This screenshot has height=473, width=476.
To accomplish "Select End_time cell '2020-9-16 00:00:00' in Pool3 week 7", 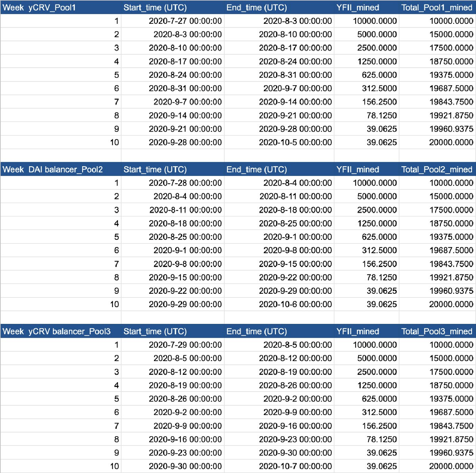I will (279, 426).
